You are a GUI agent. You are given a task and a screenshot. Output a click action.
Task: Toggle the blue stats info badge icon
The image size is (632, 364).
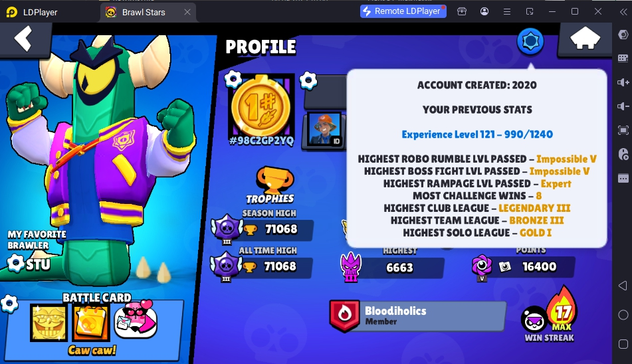[x=530, y=41]
